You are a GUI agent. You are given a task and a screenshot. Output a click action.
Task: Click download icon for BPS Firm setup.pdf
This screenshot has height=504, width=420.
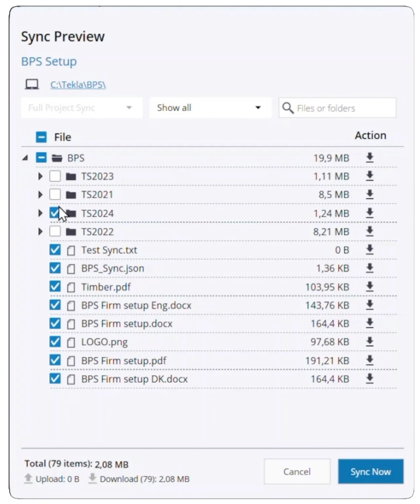point(370,360)
